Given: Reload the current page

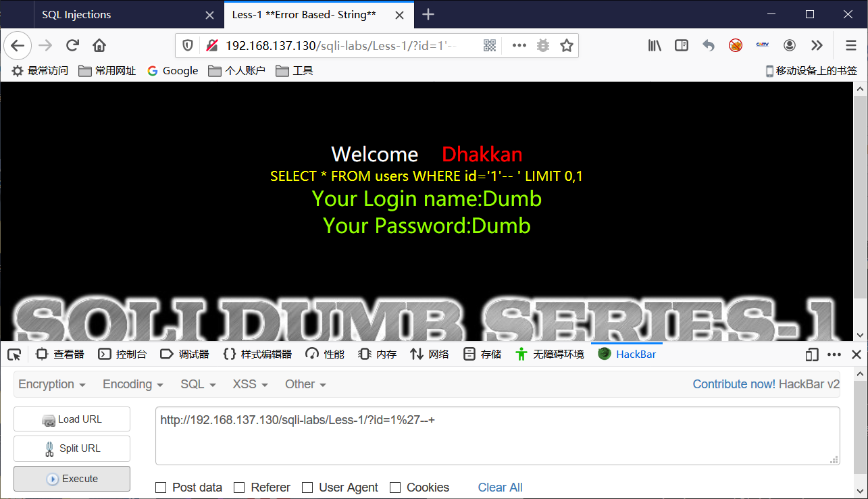Looking at the screenshot, I should click(x=72, y=45).
